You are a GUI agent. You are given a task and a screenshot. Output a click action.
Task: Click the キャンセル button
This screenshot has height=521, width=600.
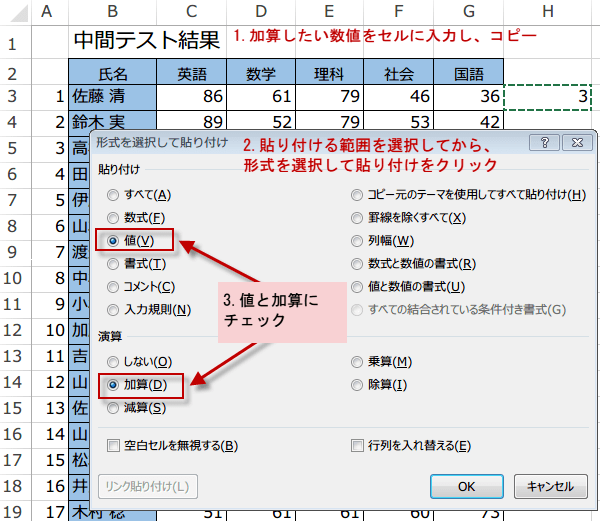pos(550,487)
